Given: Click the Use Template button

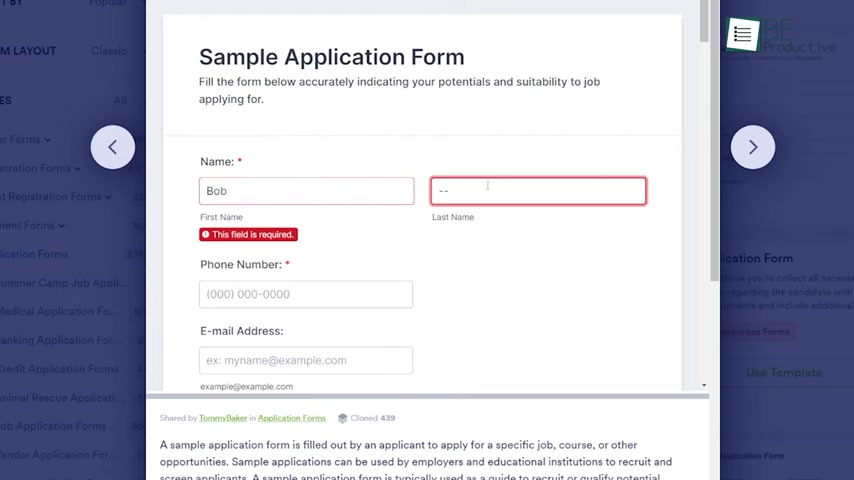Looking at the screenshot, I should [x=784, y=373].
